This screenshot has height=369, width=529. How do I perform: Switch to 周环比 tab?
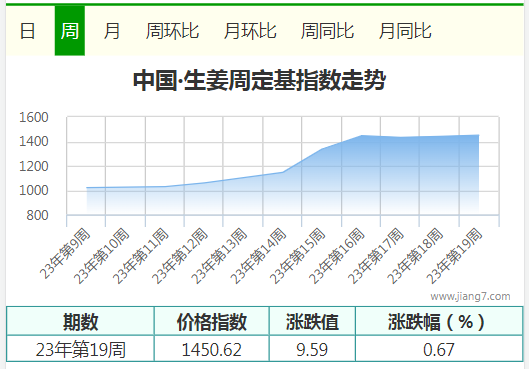point(172,31)
